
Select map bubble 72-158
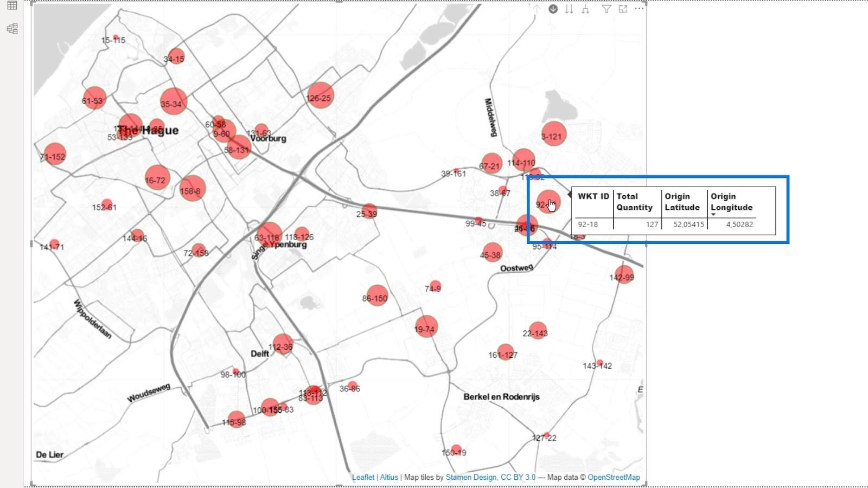click(199, 251)
